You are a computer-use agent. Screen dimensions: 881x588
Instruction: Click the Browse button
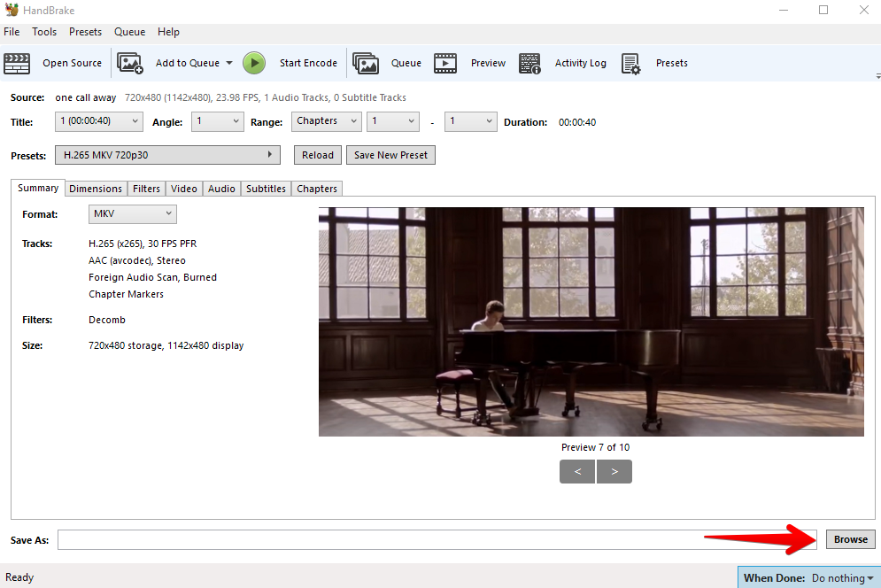(x=851, y=539)
